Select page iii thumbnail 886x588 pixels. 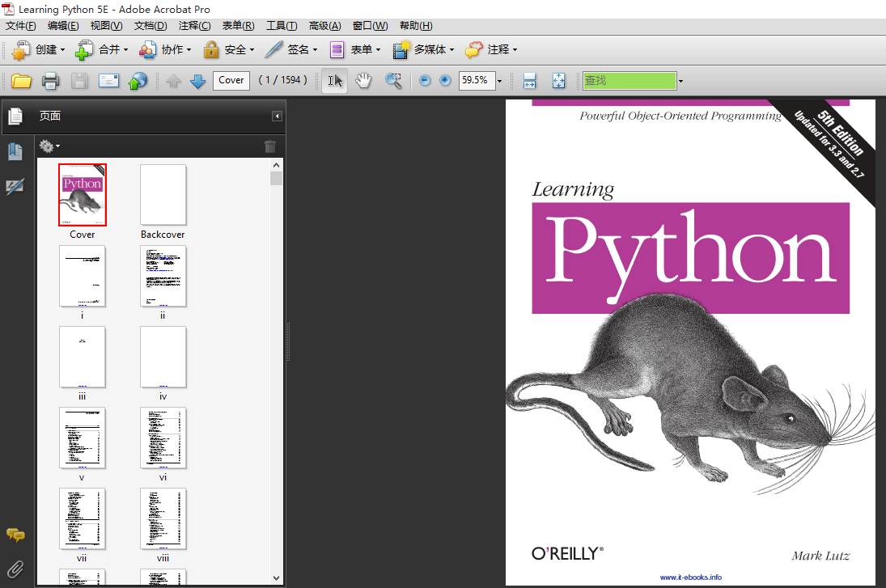(x=83, y=357)
